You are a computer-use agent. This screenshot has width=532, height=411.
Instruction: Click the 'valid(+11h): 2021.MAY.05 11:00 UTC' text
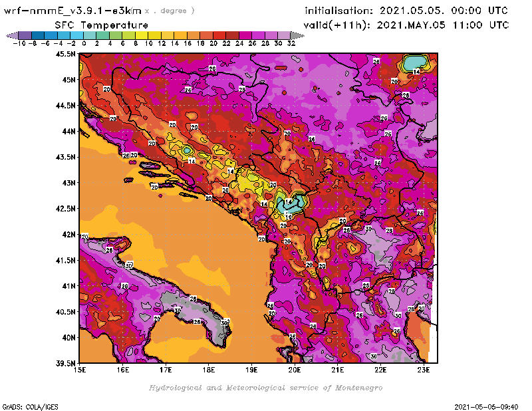click(406, 25)
